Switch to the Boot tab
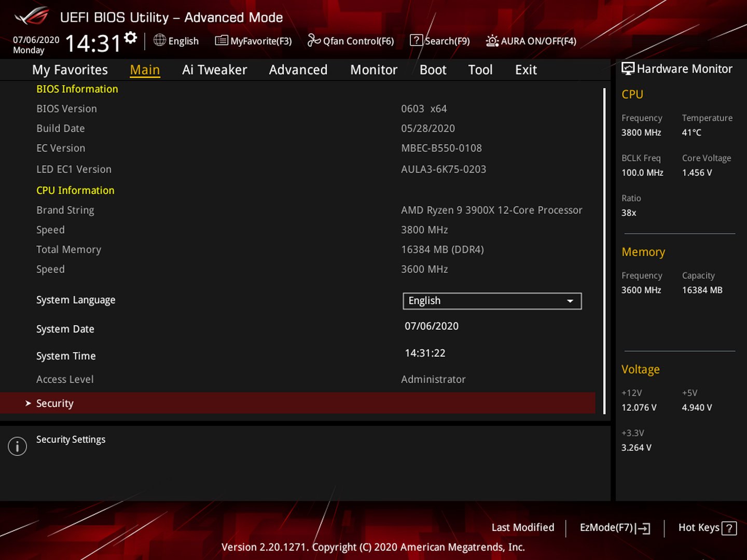This screenshot has width=747, height=560. pos(433,70)
